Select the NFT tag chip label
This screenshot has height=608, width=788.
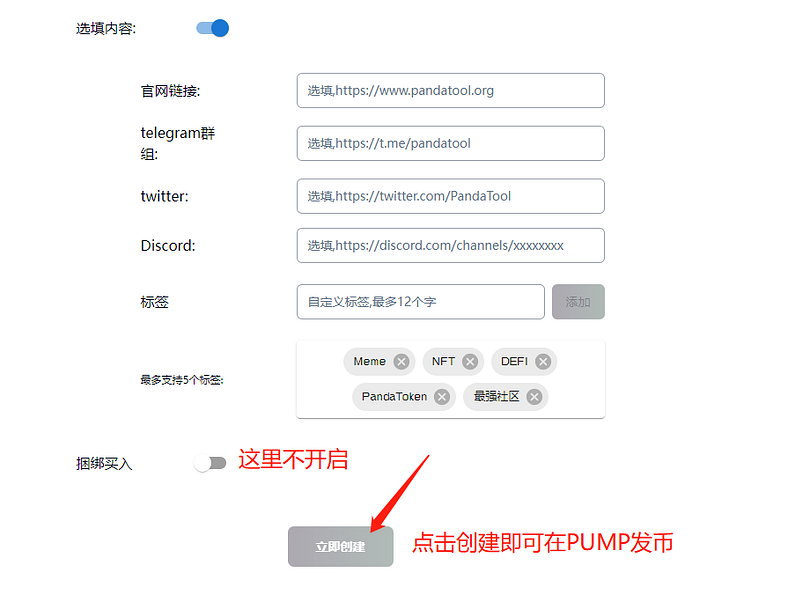tap(443, 361)
